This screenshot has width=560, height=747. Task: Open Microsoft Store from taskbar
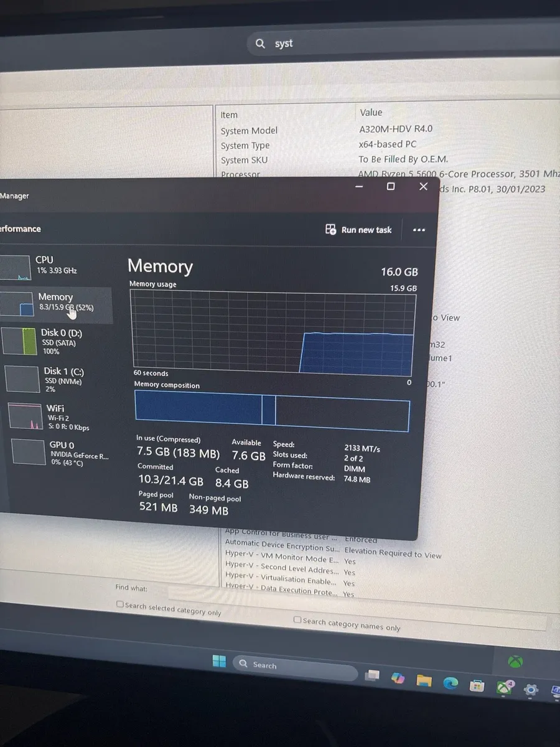tap(477, 685)
